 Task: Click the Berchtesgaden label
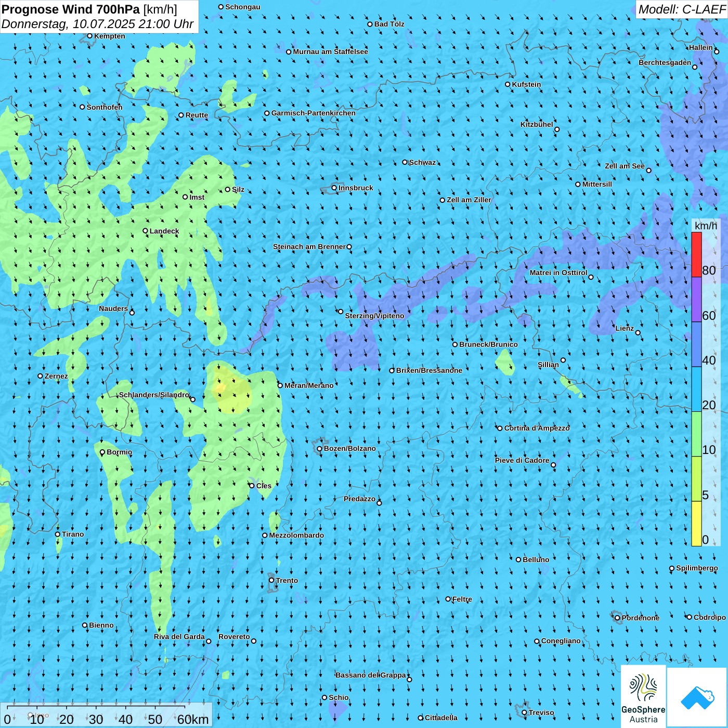pyautogui.click(x=665, y=62)
